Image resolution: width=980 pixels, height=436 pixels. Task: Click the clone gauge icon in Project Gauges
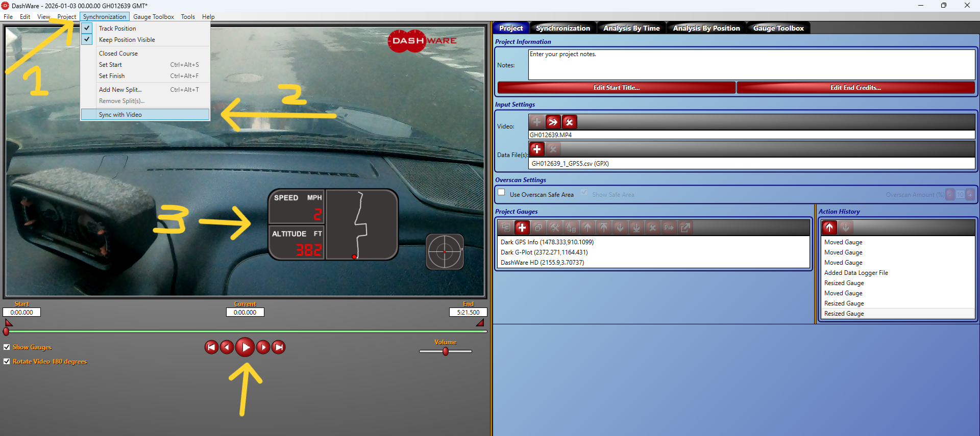click(x=538, y=227)
